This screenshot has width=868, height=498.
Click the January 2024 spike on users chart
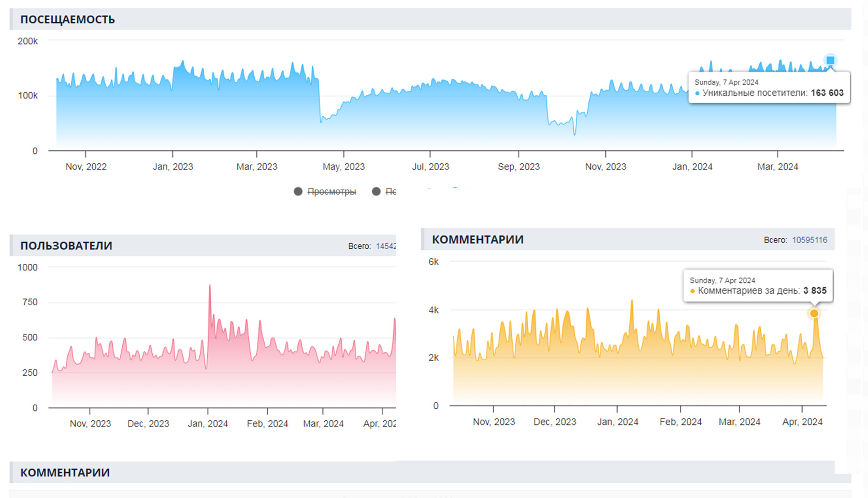click(210, 286)
